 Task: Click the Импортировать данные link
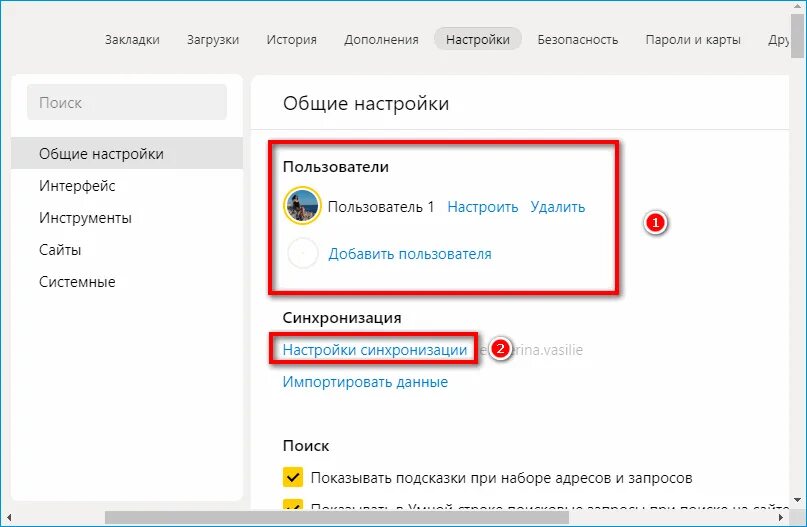pos(365,382)
